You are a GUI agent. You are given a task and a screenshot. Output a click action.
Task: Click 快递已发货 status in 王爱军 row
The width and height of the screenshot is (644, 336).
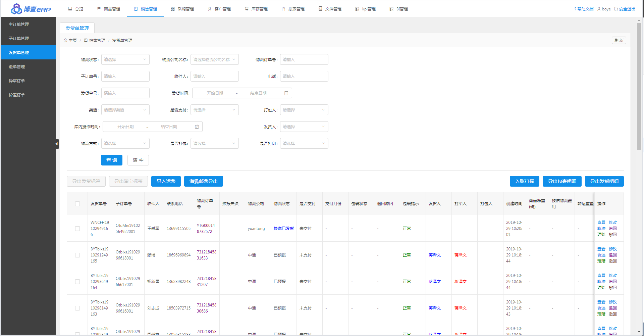click(284, 229)
